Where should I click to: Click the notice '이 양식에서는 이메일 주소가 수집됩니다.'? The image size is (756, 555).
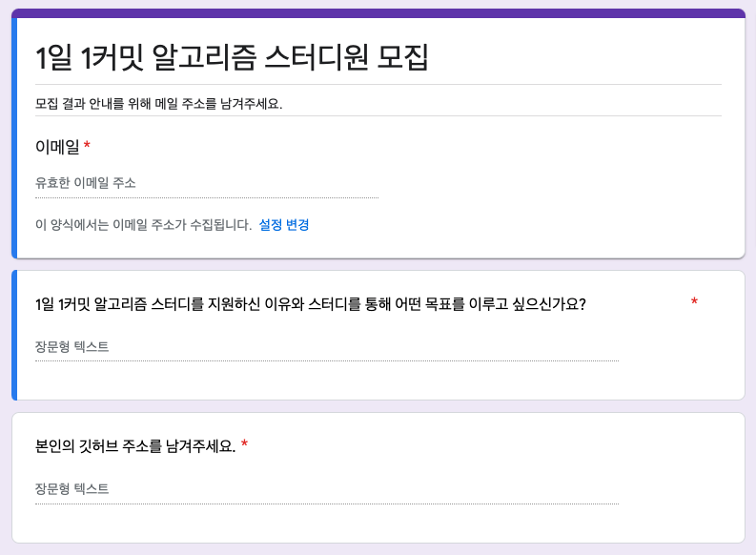(x=143, y=225)
